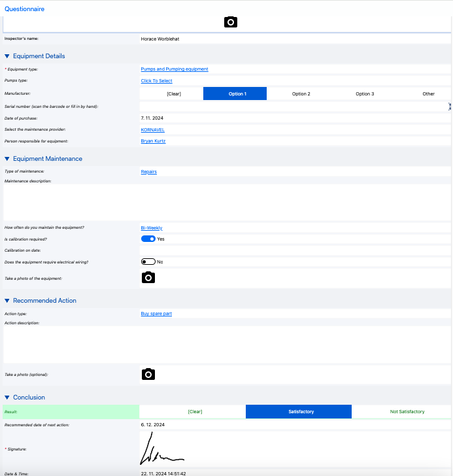Open the Pumps type Click To Select dropdown
453x476 pixels.
(x=156, y=81)
